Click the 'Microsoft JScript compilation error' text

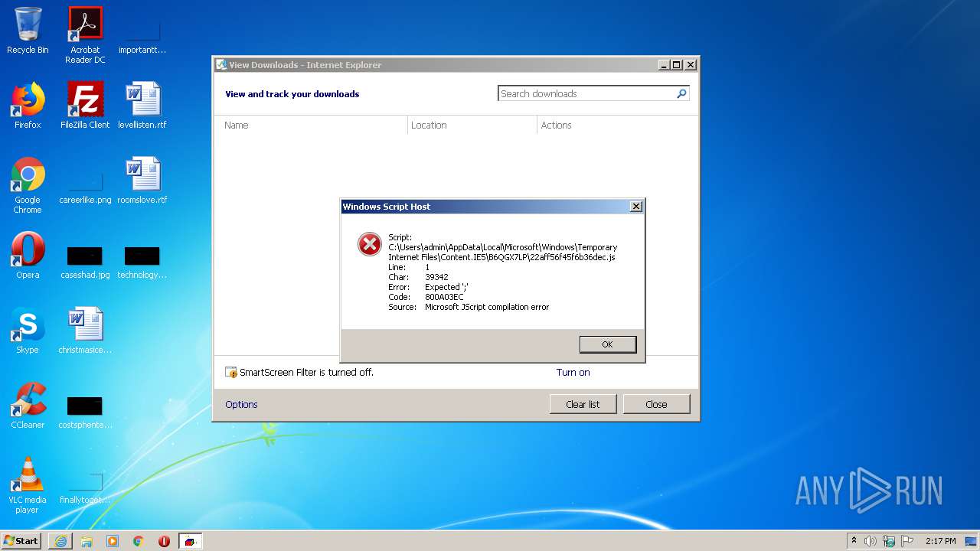pos(487,307)
